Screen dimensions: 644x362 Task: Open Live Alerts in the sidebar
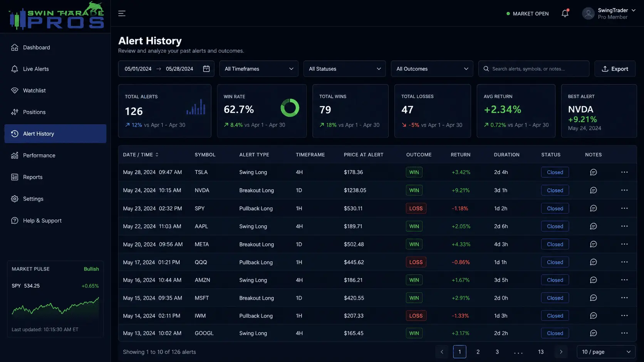[55, 69]
